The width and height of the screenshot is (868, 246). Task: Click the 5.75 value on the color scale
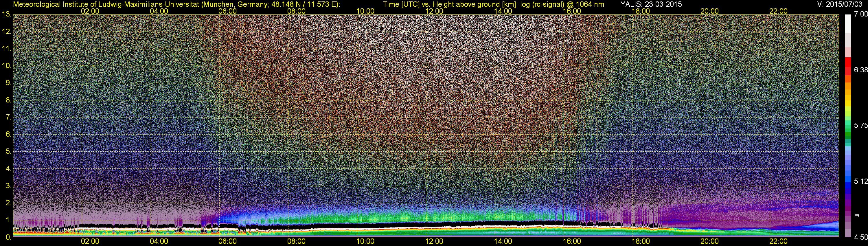[x=860, y=125]
